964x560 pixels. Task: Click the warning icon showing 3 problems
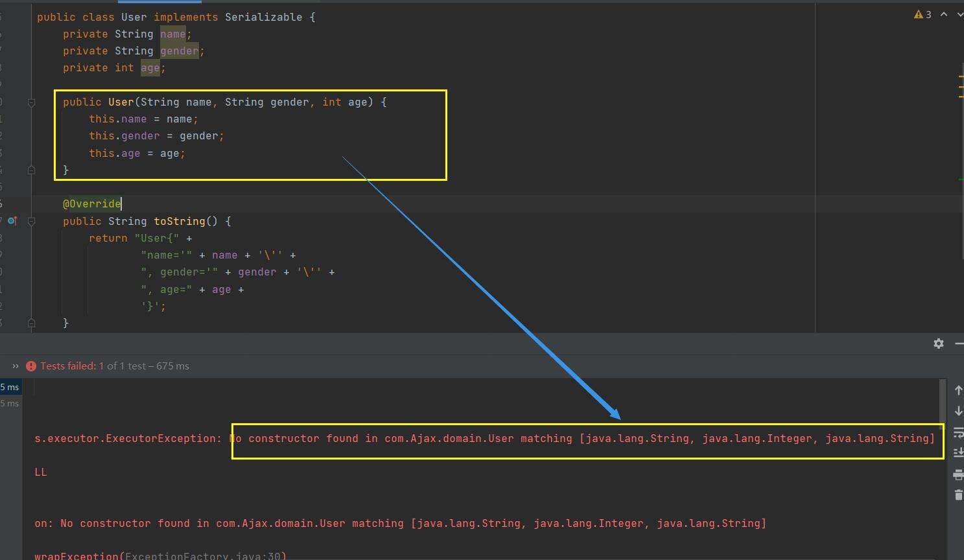[922, 14]
